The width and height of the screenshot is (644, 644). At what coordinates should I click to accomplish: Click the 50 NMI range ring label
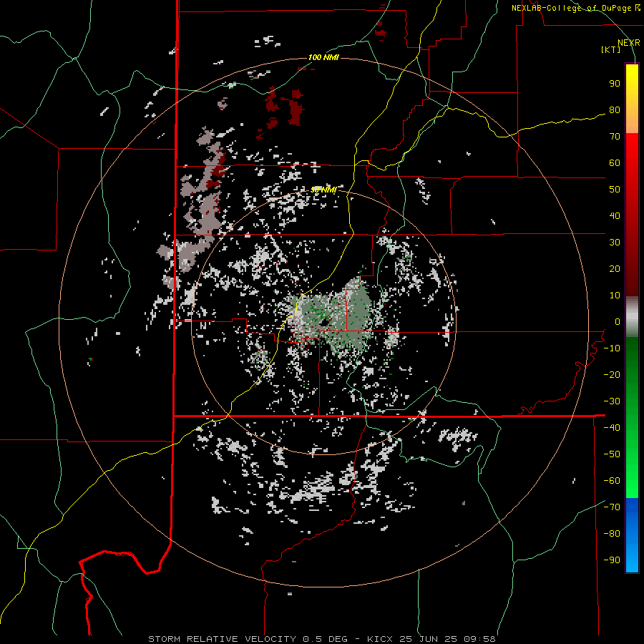click(323, 190)
